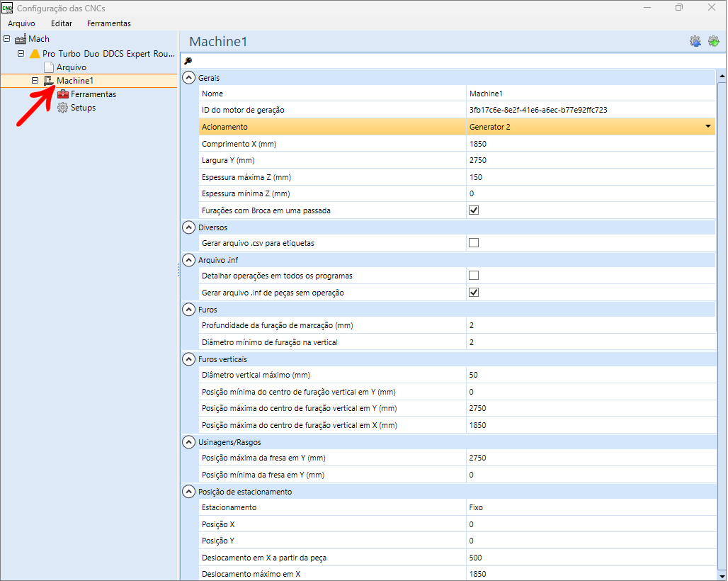Image resolution: width=728 pixels, height=581 pixels.
Task: Click the CNC application icon in the title bar
Action: tap(7, 8)
